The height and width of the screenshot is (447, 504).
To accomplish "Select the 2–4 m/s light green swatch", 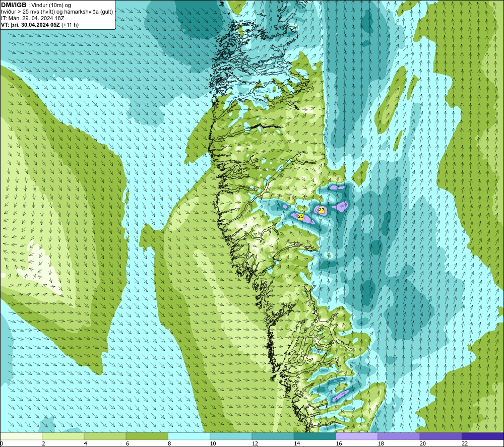I will [63, 436].
